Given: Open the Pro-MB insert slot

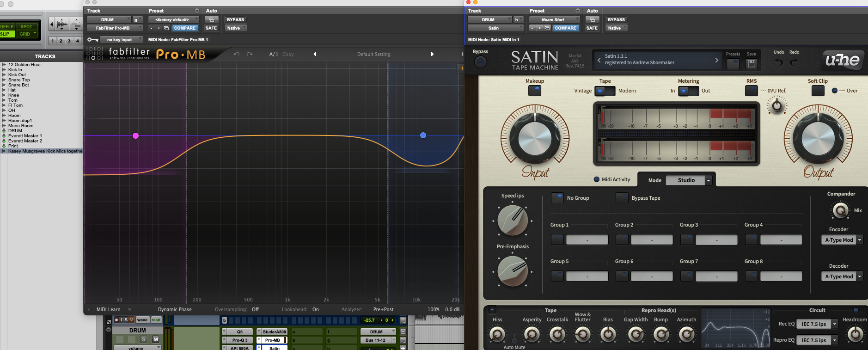Looking at the screenshot, I should pos(273,340).
